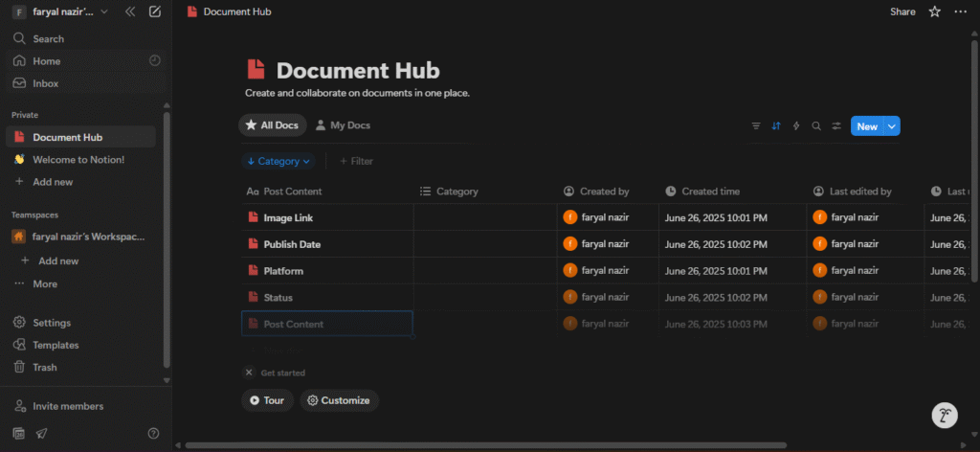The image size is (980, 452).
Task: Click the sidebar vertical scrollbar
Action: (x=167, y=239)
